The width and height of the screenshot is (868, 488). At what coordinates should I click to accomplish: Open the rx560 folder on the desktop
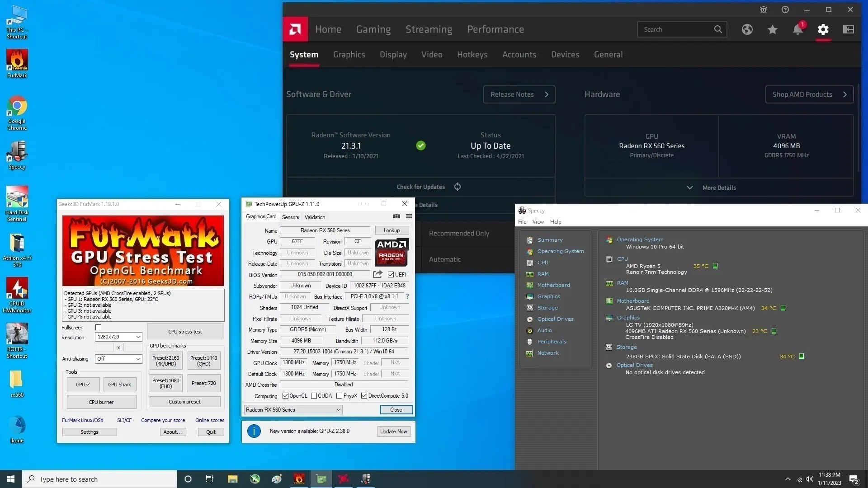[x=17, y=384]
